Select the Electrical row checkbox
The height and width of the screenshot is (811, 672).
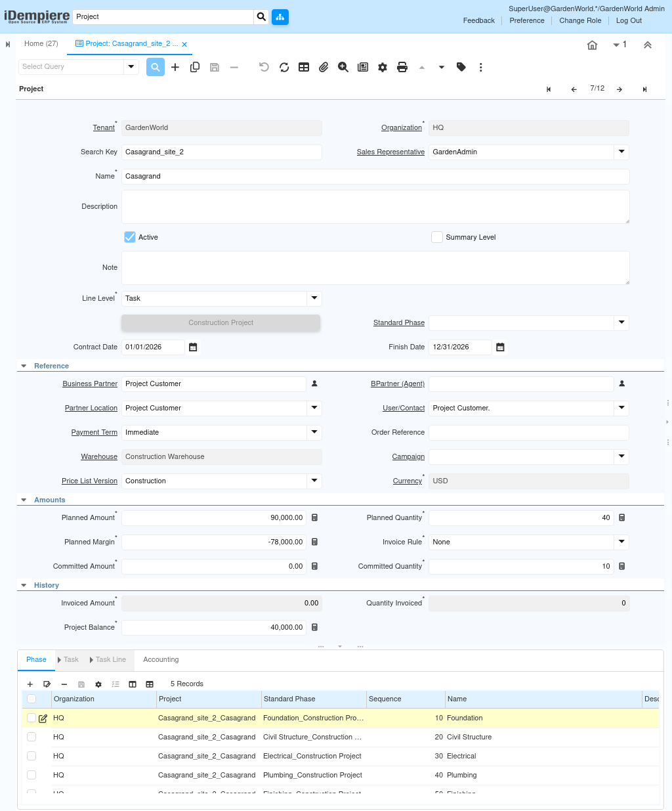point(31,756)
